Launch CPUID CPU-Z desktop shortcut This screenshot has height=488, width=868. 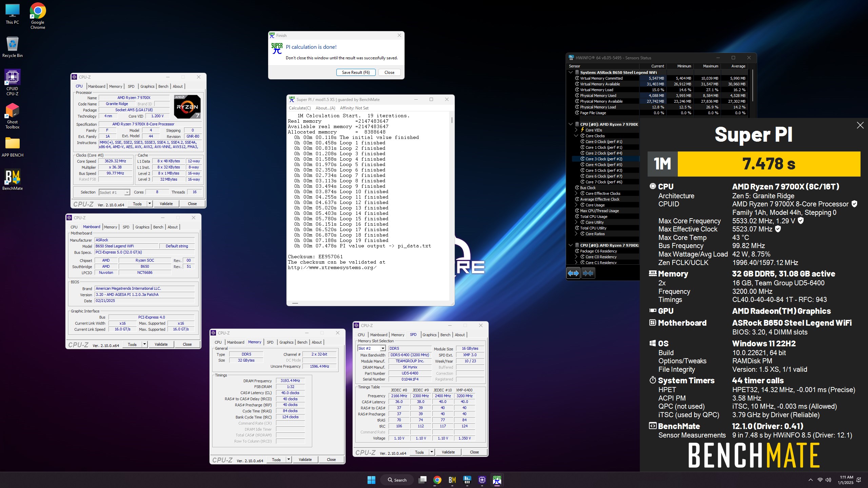12,82
